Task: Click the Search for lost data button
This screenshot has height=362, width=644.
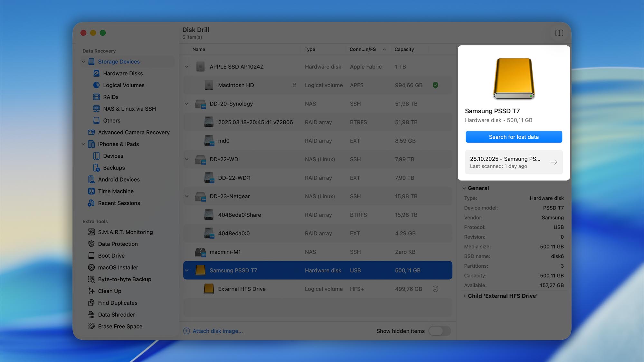Action: click(514, 137)
